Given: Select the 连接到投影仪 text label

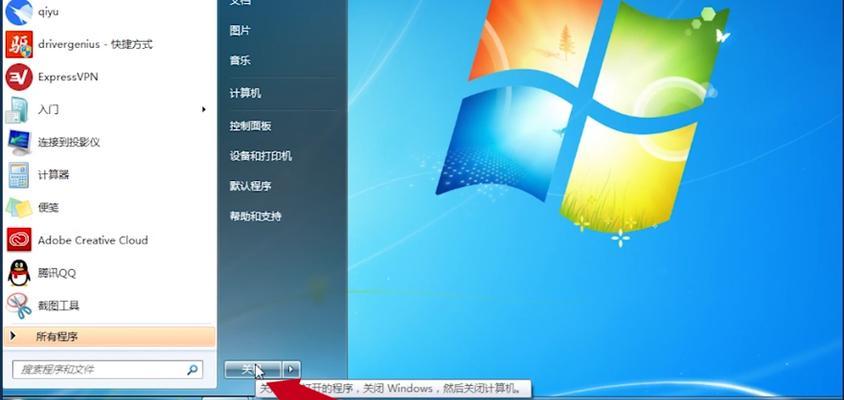Looking at the screenshot, I should pos(69,143).
